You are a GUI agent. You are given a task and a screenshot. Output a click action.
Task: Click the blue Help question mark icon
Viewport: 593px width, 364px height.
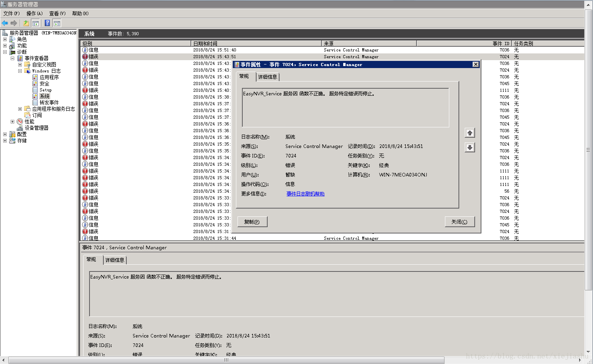tap(47, 23)
